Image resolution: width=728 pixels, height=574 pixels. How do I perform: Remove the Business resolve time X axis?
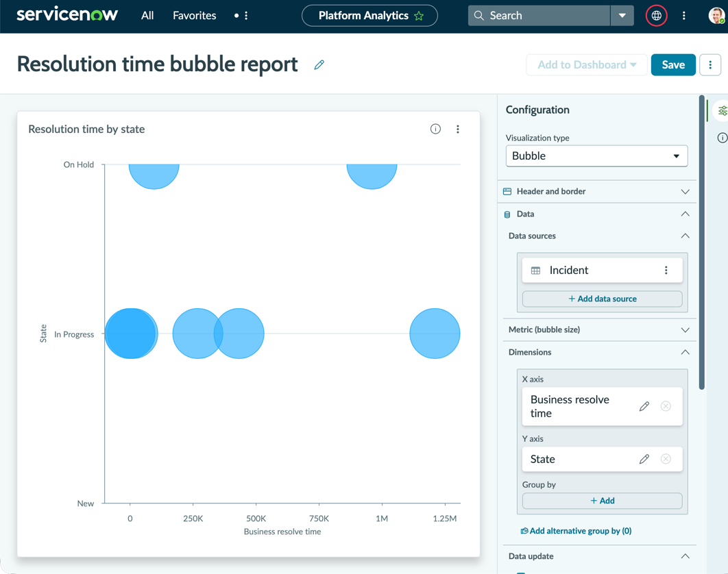[x=666, y=406]
